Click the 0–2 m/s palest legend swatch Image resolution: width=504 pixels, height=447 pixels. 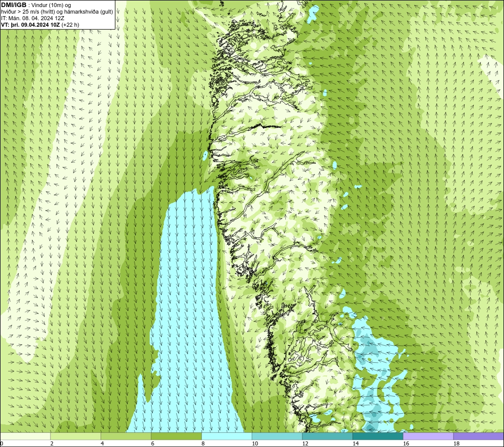[25, 436]
